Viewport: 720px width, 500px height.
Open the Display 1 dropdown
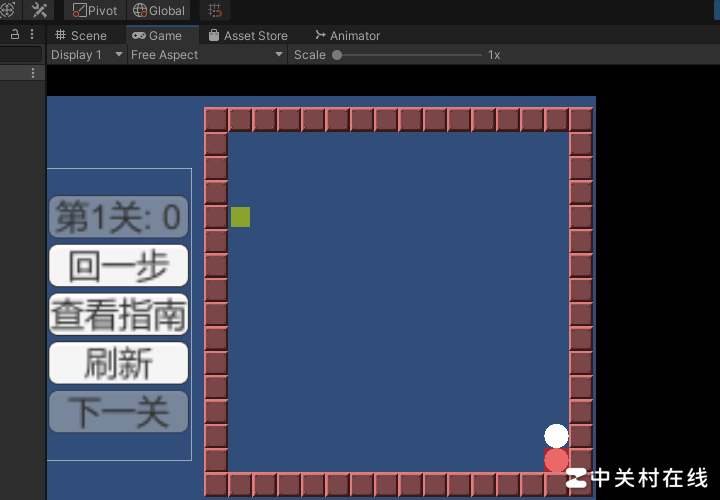tap(87, 55)
